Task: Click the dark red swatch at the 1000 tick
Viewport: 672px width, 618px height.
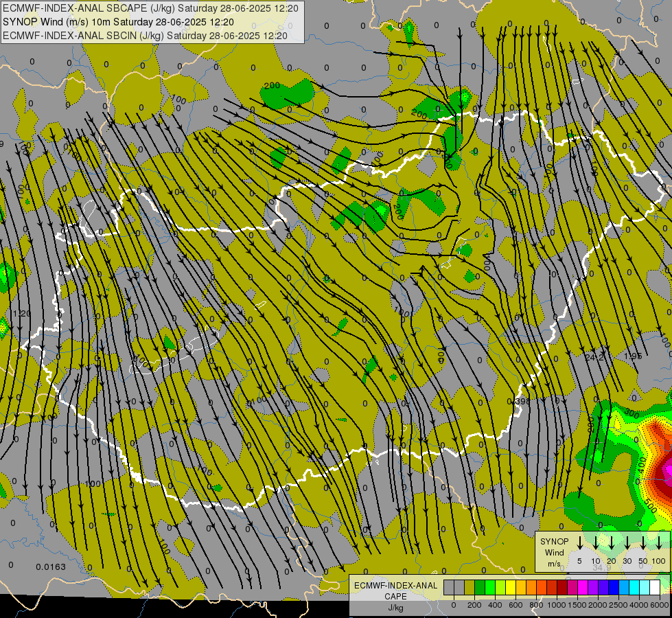Action: coord(563,587)
